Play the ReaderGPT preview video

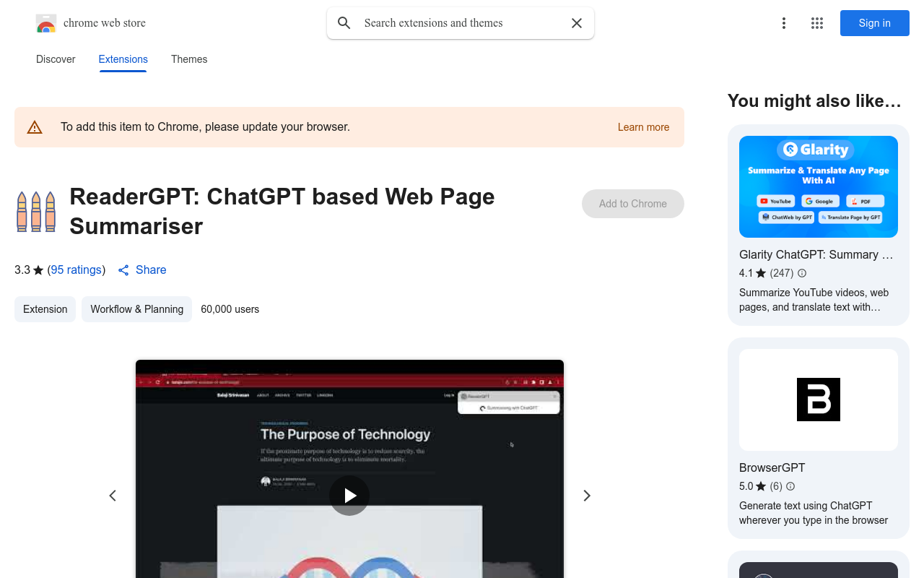349,496
